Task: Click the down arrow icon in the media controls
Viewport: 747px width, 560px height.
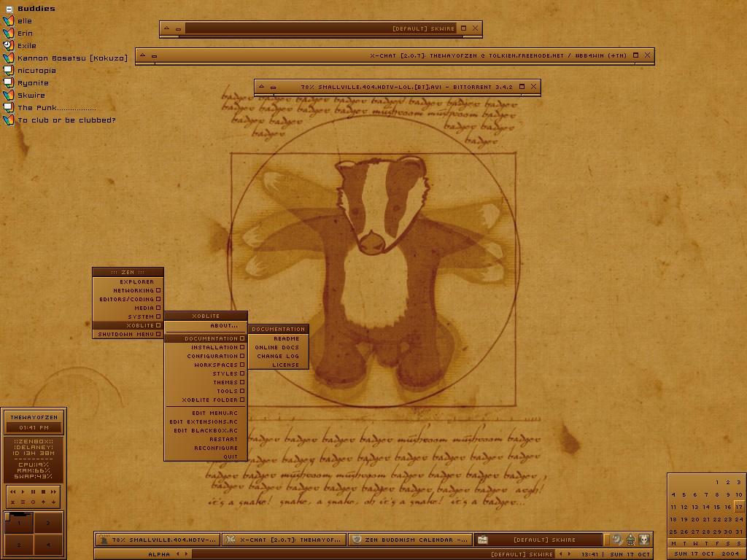Action: tap(53, 502)
